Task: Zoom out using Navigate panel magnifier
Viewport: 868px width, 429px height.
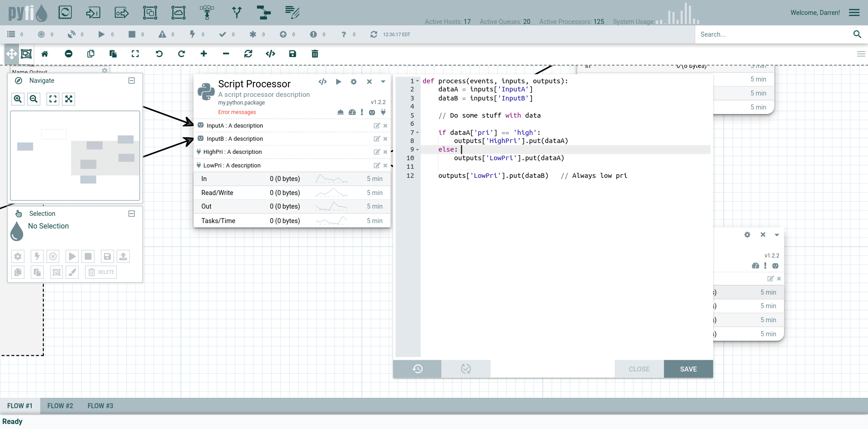Action: pos(34,99)
